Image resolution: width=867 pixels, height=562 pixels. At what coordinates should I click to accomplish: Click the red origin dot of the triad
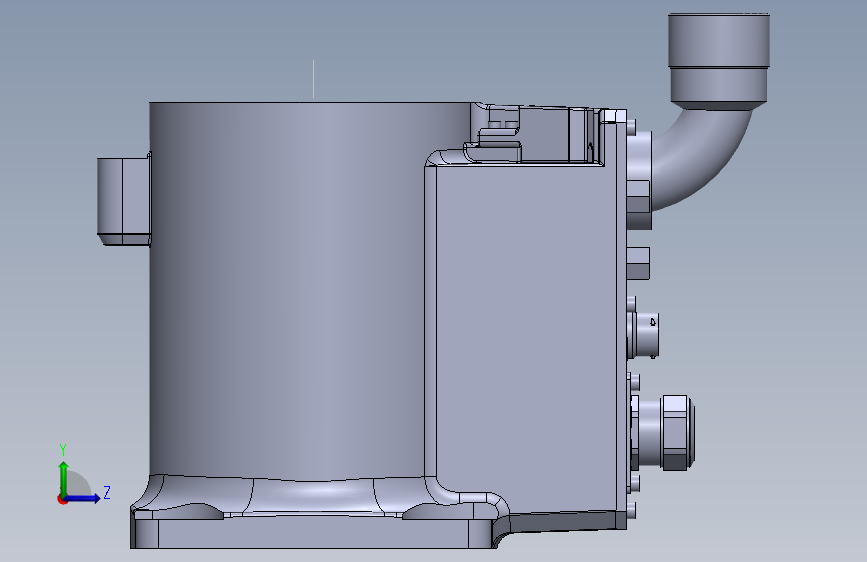[62, 499]
